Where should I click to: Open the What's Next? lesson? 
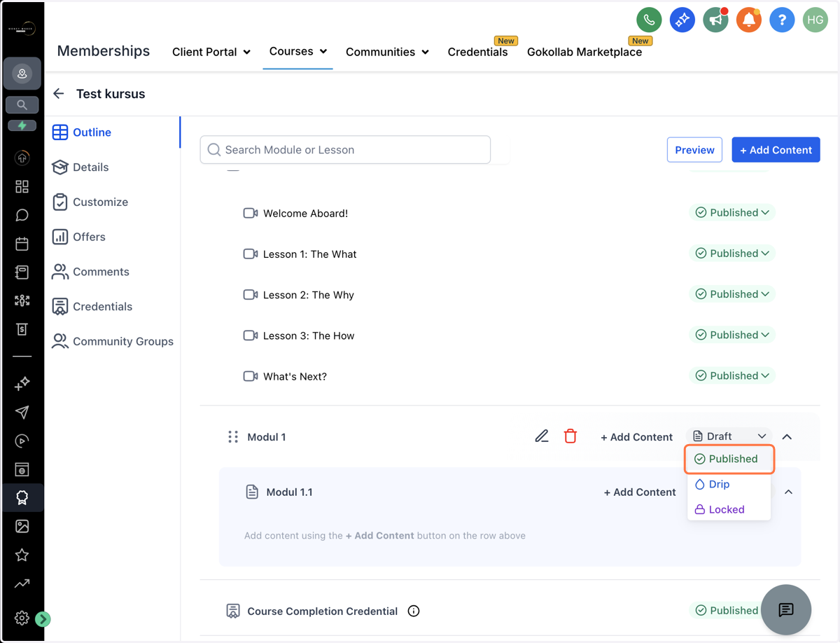pyautogui.click(x=295, y=377)
